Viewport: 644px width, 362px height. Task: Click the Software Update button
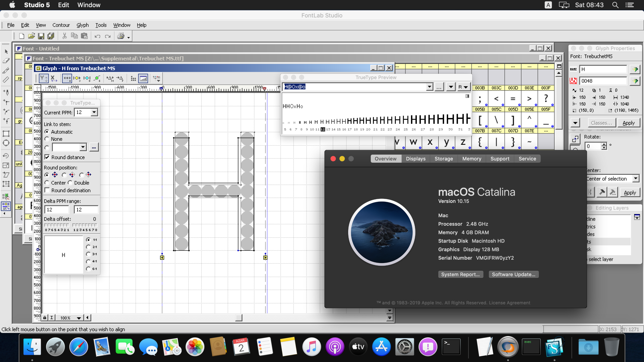pos(513,274)
